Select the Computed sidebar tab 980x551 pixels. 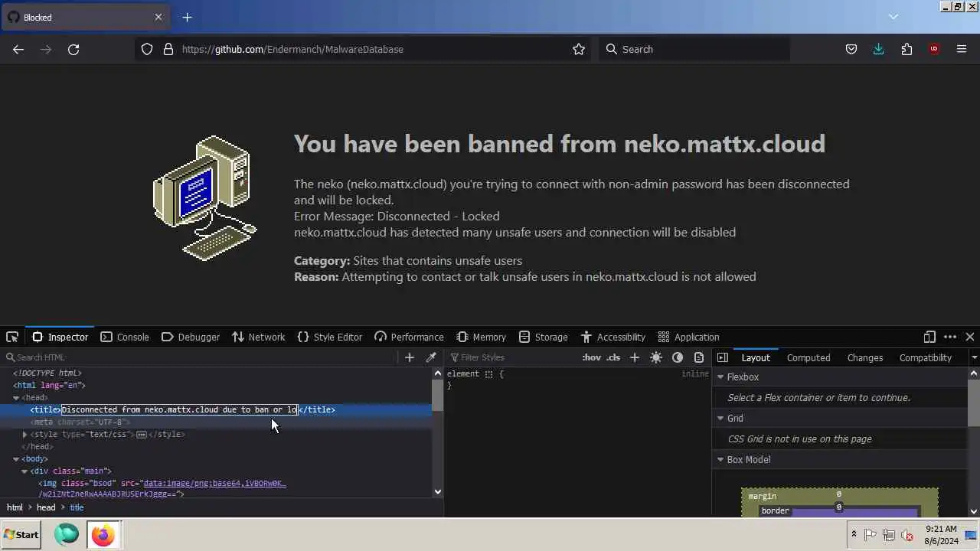pyautogui.click(x=808, y=357)
